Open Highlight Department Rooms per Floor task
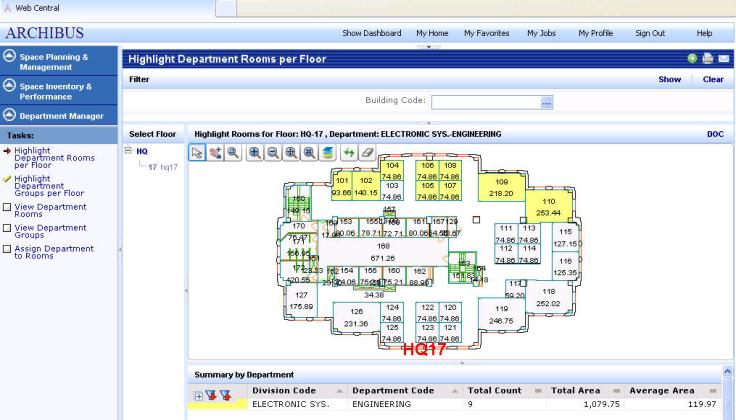736x420 pixels. tap(54, 158)
